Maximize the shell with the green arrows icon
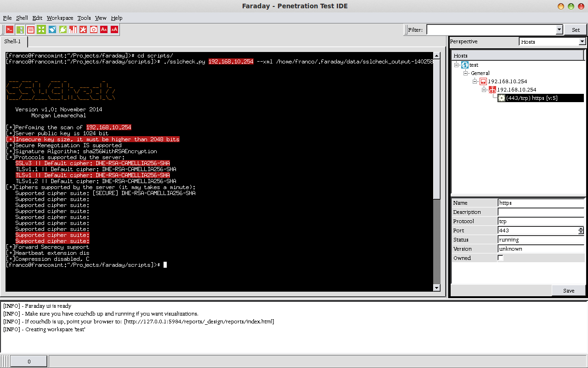Image resolution: width=588 pixels, height=368 pixels. [x=41, y=29]
